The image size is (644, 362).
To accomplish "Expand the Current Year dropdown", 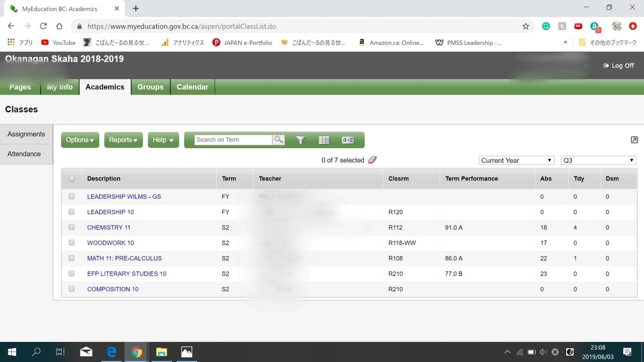I will (516, 160).
